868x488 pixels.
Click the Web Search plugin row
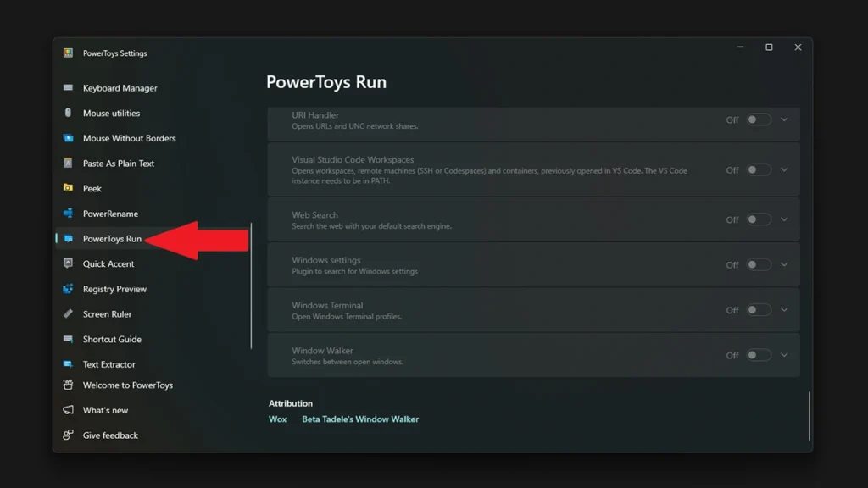(x=534, y=219)
